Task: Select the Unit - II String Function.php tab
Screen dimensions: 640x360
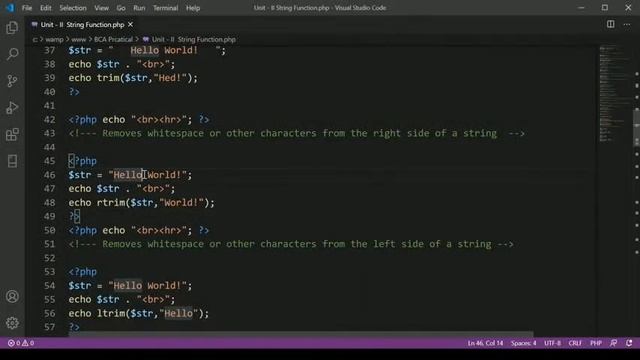Action: coord(82,24)
